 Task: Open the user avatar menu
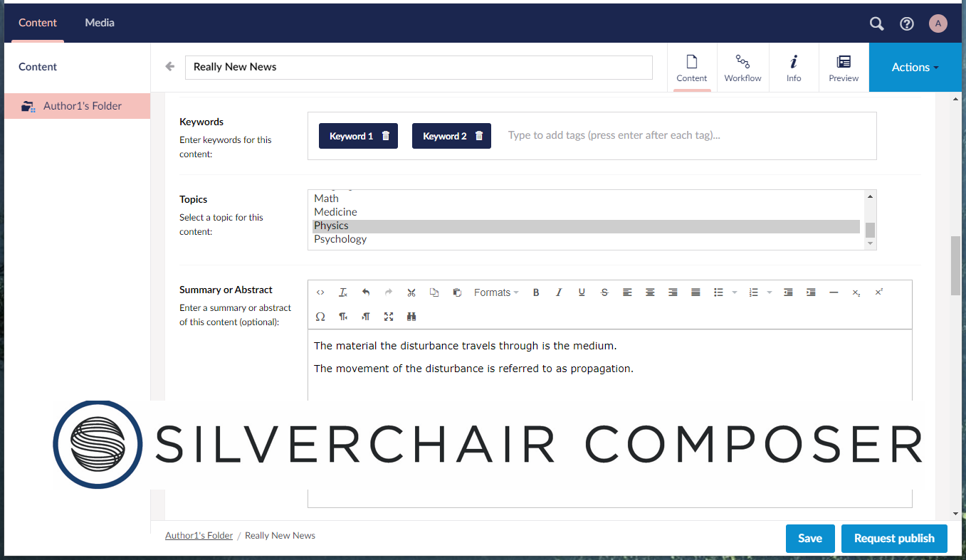coord(938,23)
